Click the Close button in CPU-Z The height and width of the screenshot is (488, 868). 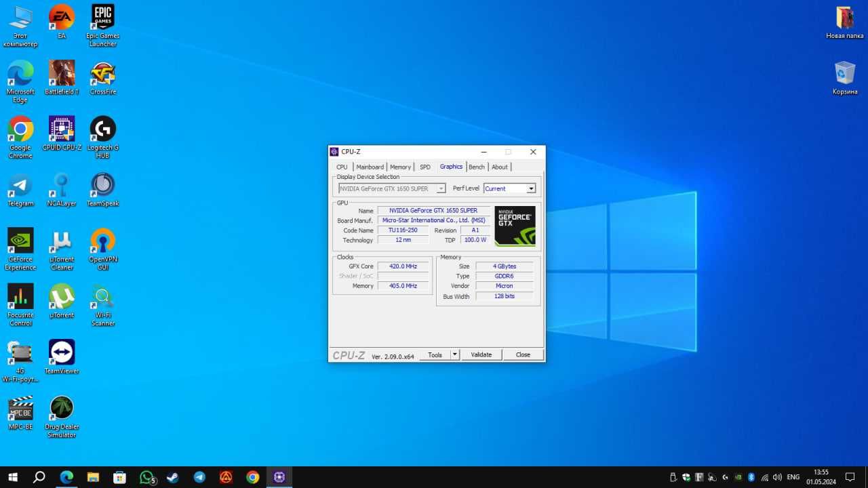(523, 354)
